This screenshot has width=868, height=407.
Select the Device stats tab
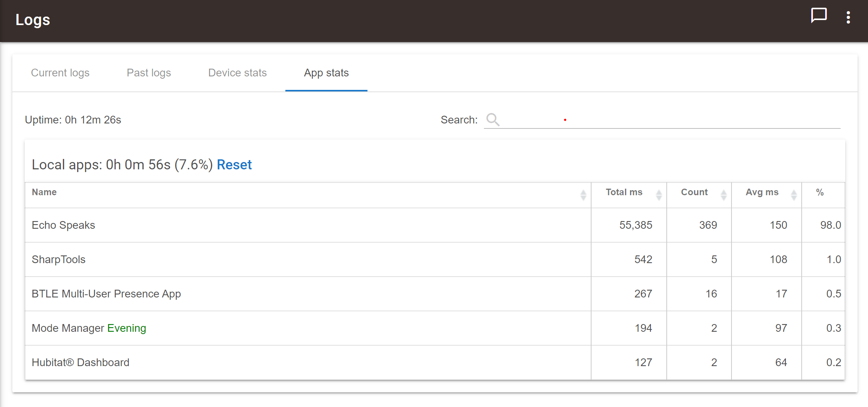tap(238, 73)
